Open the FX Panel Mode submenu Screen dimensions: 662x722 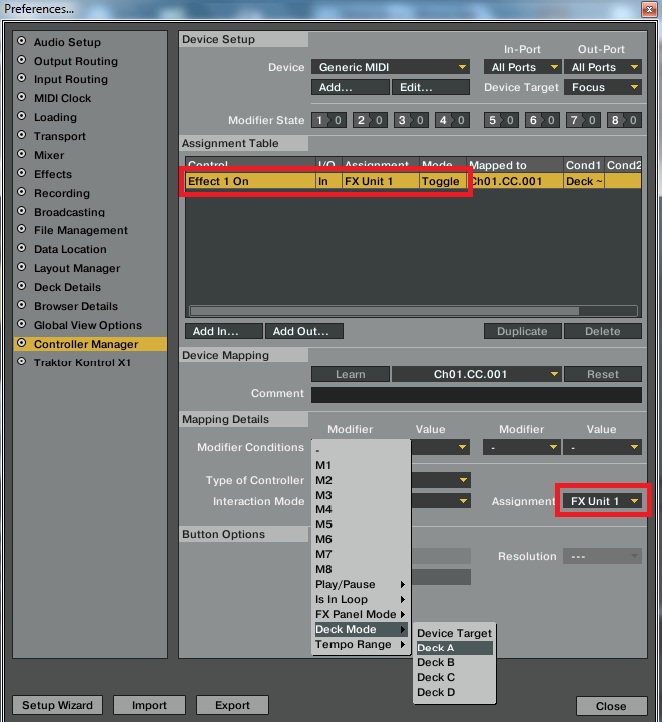[x=361, y=614]
